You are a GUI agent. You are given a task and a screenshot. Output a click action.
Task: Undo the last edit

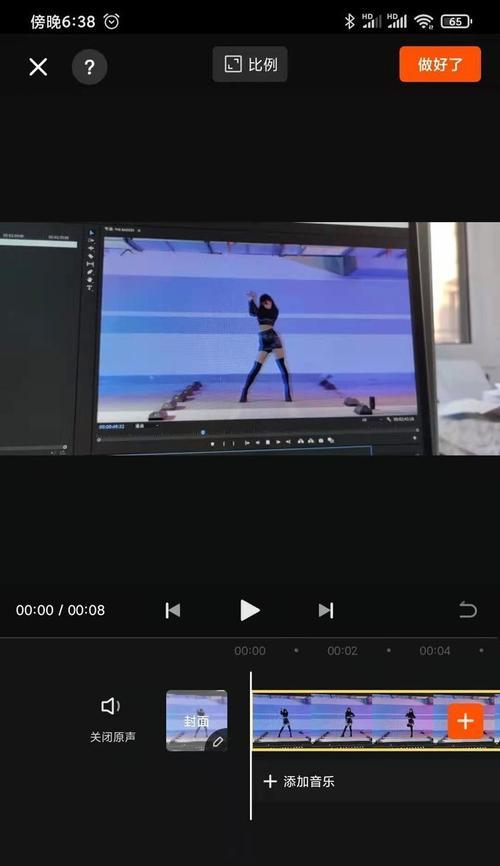pos(467,610)
